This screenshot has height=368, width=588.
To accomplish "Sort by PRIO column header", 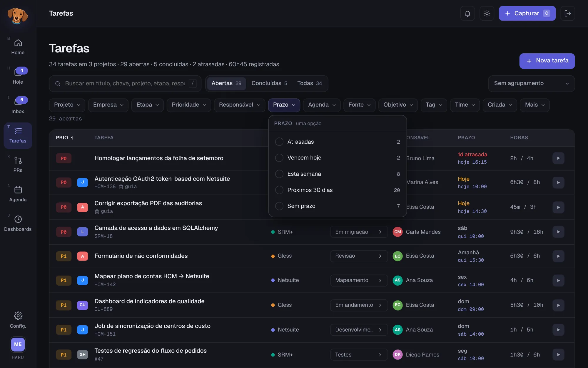I will click(64, 138).
